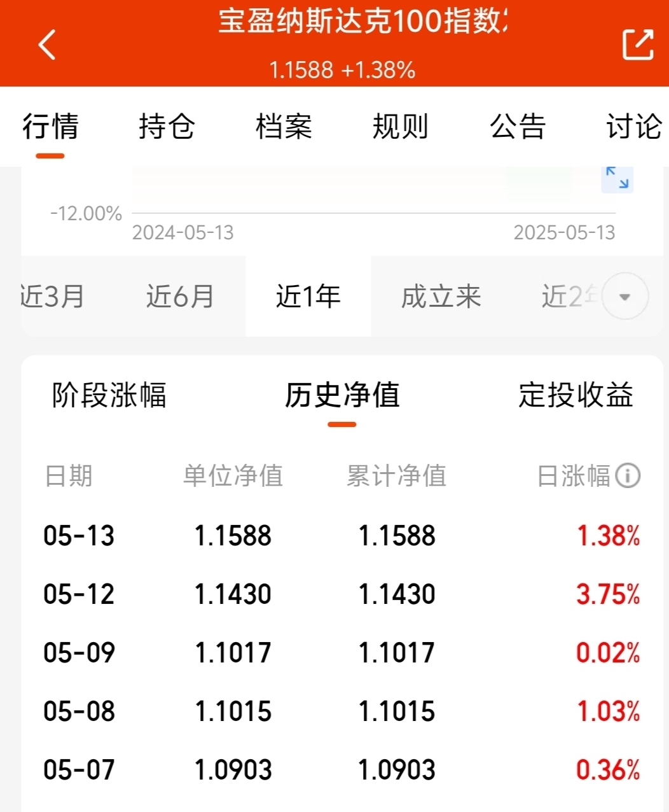Select 近3月 time range
The width and height of the screenshot is (669, 812).
click(53, 296)
